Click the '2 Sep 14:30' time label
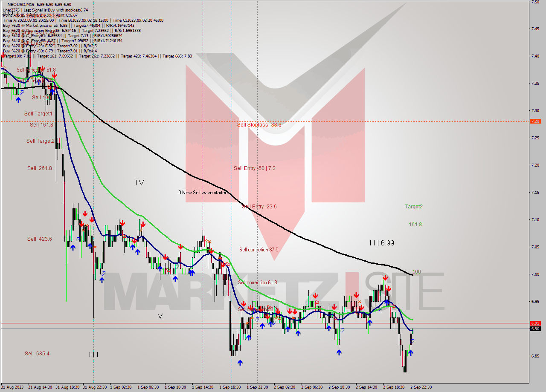546x392 pixels. click(366, 387)
